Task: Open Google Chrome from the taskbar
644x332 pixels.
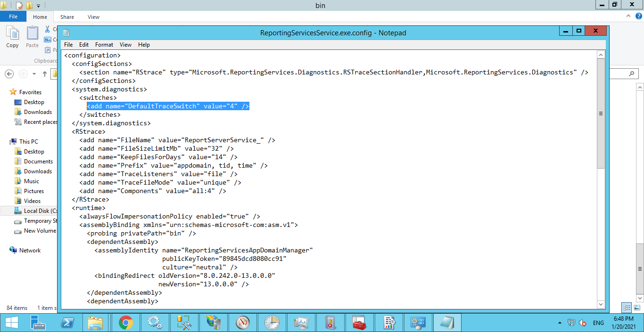Action: [x=125, y=323]
